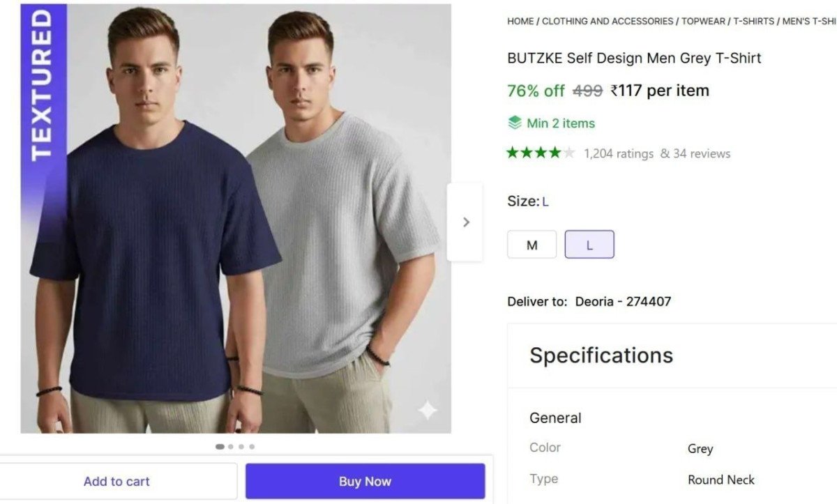The height and width of the screenshot is (504, 837).
Task: Open T-SHIRTS from the breadcrumb trail
Action: (753, 21)
